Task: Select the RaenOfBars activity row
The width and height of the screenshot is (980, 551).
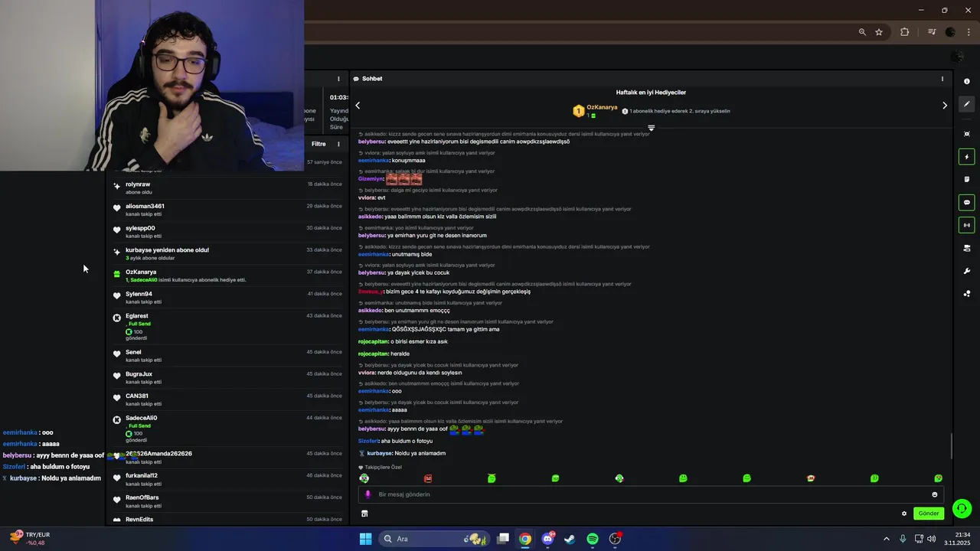Action: click(228, 501)
